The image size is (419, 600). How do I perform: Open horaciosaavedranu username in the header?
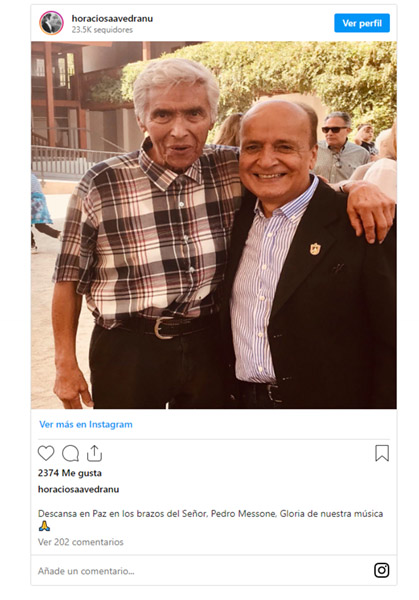coord(112,18)
